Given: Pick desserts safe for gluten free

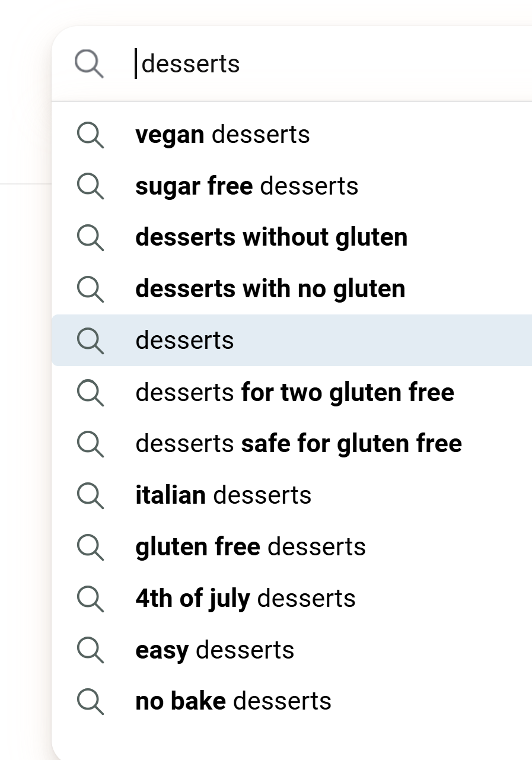Looking at the screenshot, I should click(x=292, y=444).
